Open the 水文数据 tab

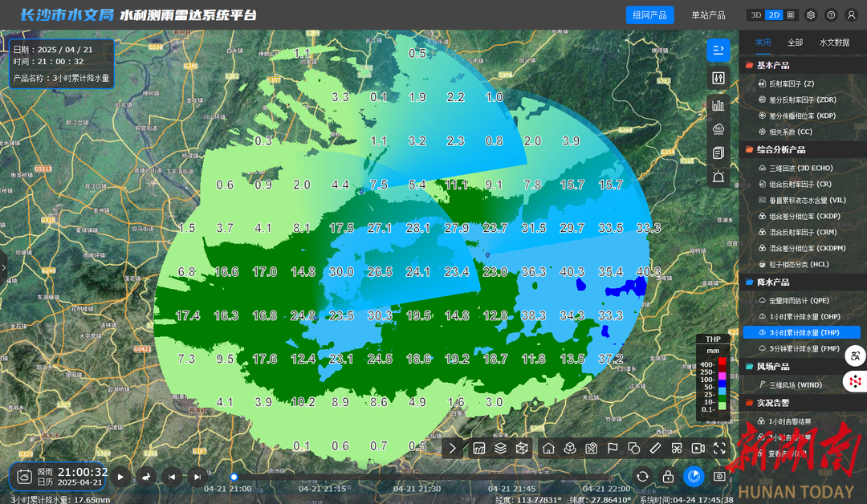click(834, 43)
